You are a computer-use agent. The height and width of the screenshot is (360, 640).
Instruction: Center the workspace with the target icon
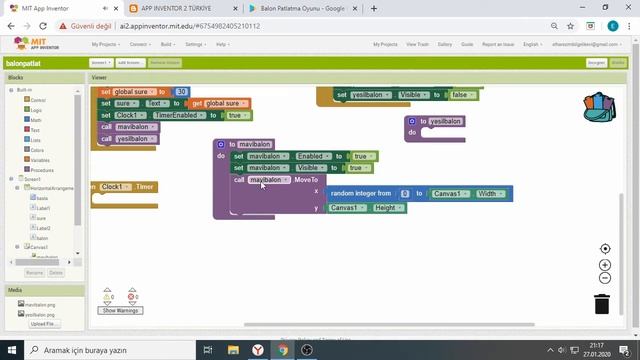click(x=605, y=249)
